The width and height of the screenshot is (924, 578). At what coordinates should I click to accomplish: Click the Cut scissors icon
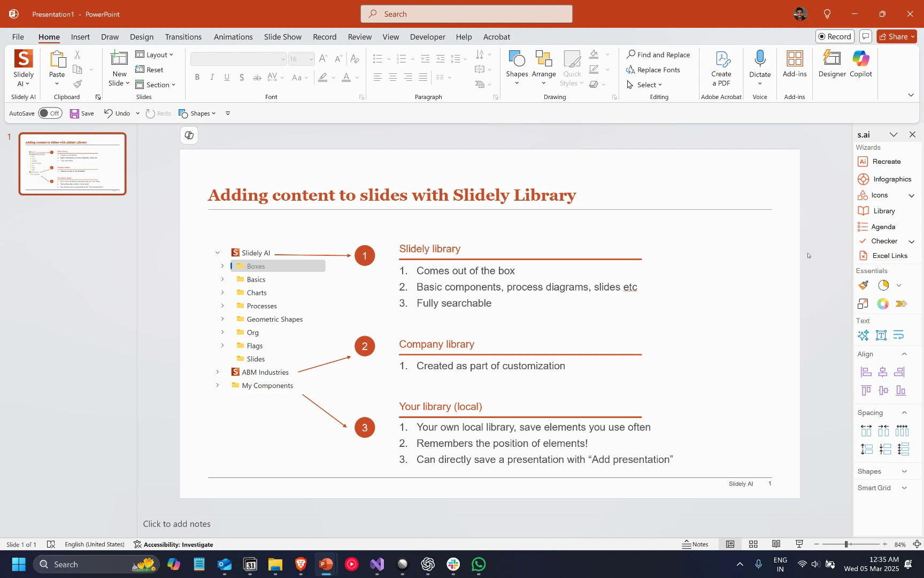78,55
